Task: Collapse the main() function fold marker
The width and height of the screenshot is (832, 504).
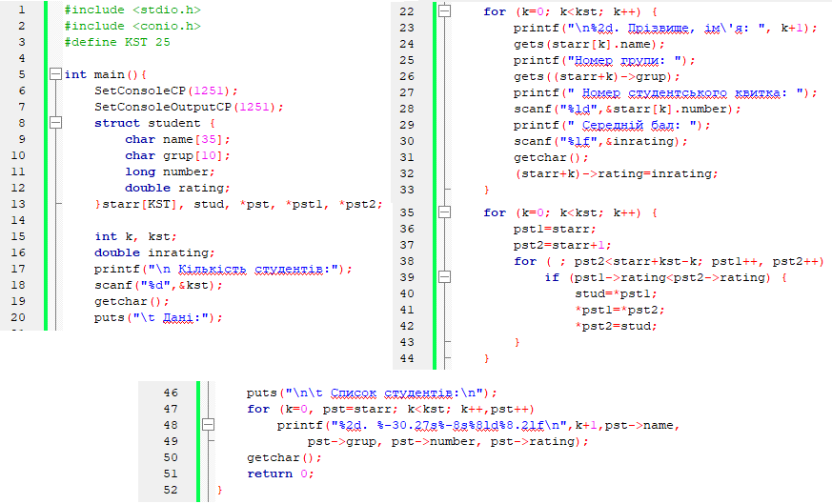Action: (55, 74)
